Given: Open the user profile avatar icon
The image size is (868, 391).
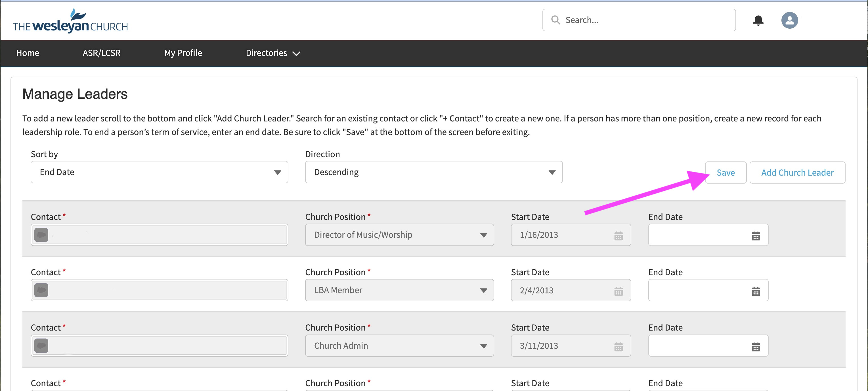Looking at the screenshot, I should click(x=789, y=20).
